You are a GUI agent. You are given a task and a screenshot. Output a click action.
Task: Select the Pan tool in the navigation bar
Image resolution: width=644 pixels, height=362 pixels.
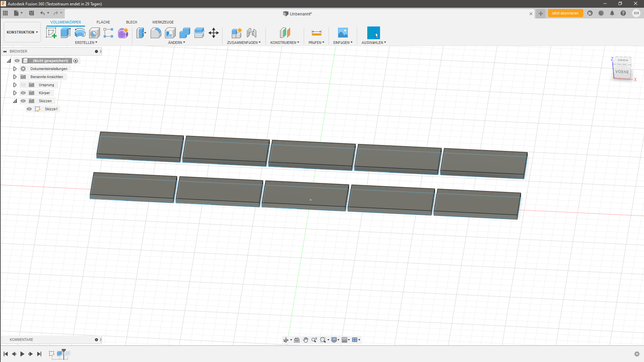[306, 340]
